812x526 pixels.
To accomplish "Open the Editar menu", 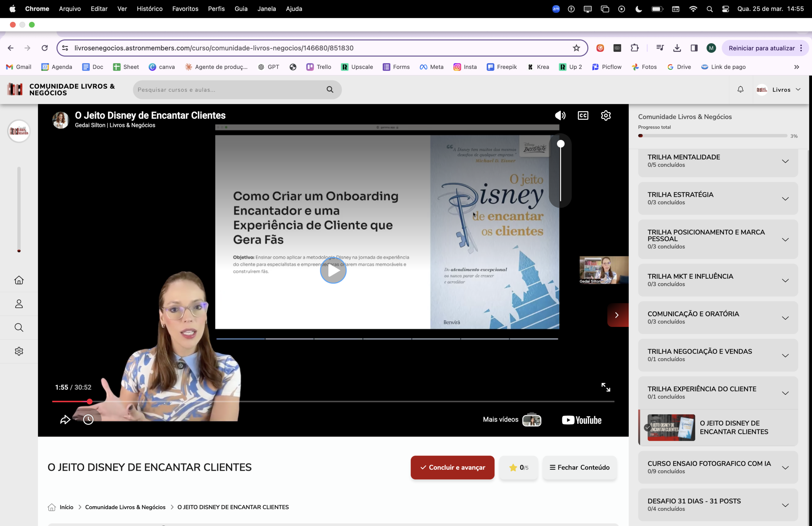I will 99,9.
